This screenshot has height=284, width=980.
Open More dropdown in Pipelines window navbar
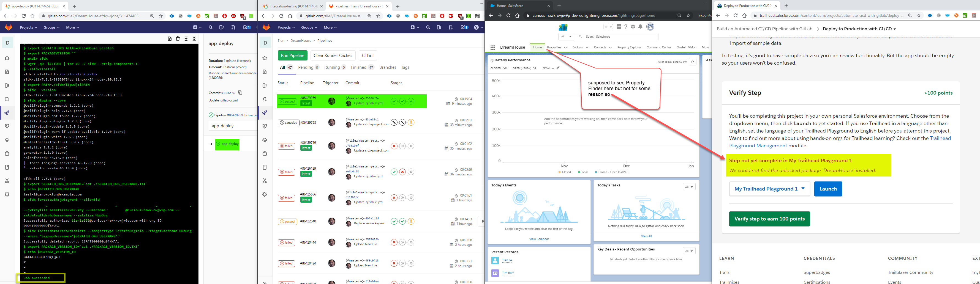pos(330,27)
